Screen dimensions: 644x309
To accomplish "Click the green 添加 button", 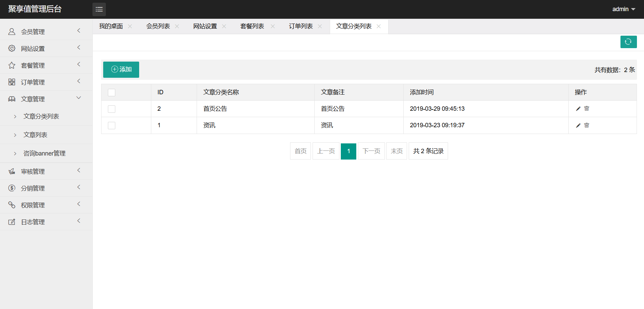I will [121, 70].
